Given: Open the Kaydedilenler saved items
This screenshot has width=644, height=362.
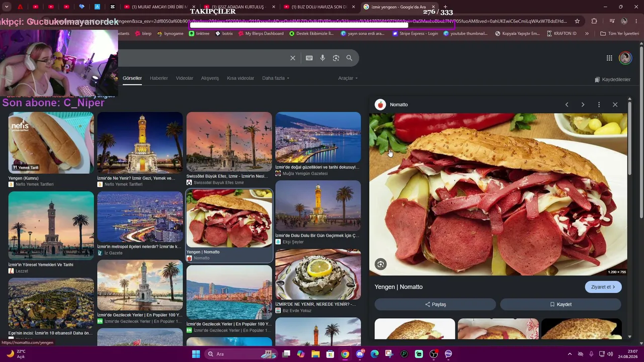Looking at the screenshot, I should 612,79.
